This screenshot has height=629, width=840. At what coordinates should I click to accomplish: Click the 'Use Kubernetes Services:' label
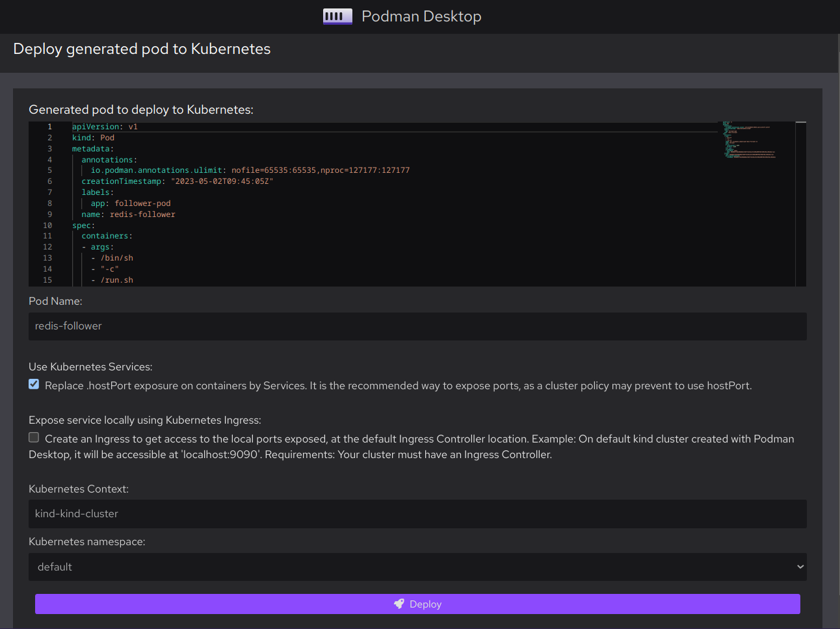point(90,367)
